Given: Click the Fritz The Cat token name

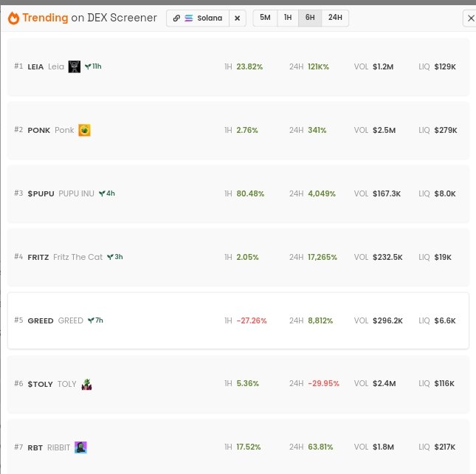Looking at the screenshot, I should (77, 257).
